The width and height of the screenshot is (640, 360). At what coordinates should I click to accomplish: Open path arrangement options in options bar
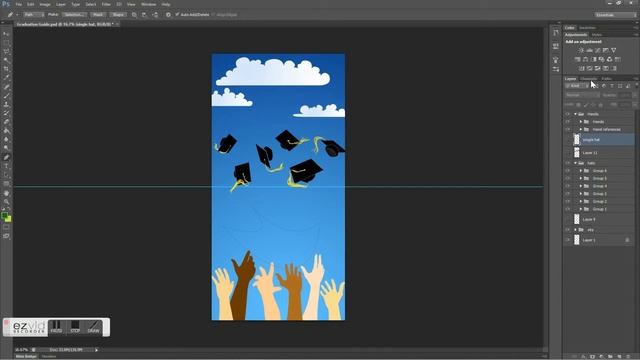click(x=155, y=15)
